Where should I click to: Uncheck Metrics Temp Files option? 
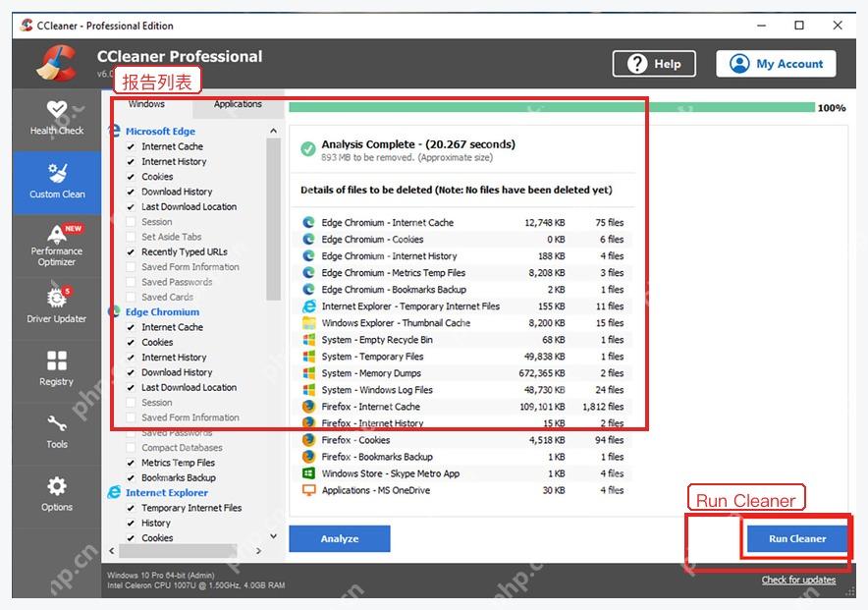[131, 463]
